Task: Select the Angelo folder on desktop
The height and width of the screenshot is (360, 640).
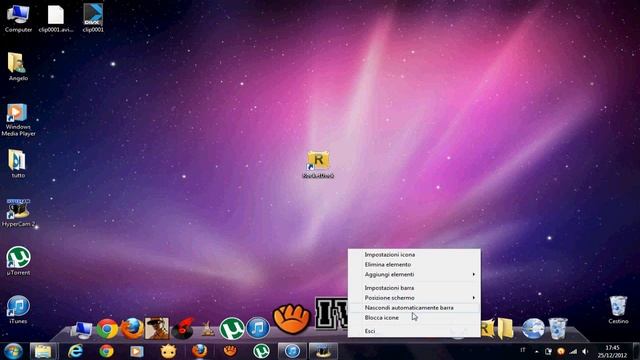Action: point(17,67)
